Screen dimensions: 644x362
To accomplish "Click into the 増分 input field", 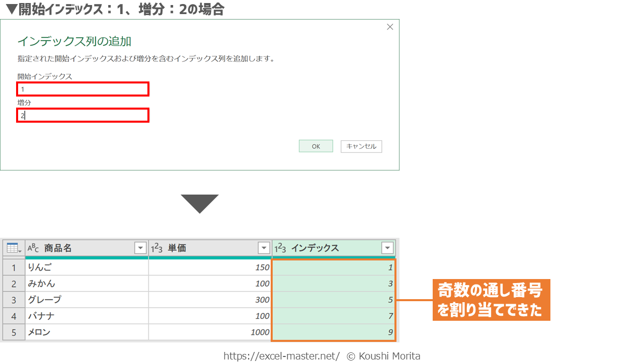I will click(x=83, y=116).
